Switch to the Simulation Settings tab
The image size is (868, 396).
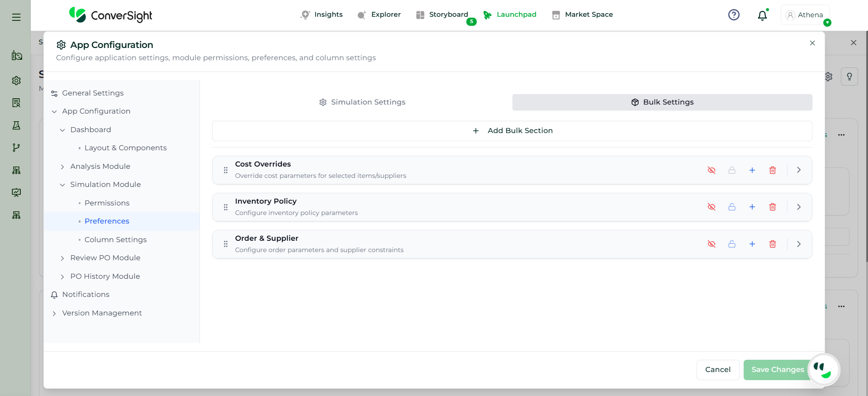[x=362, y=102]
